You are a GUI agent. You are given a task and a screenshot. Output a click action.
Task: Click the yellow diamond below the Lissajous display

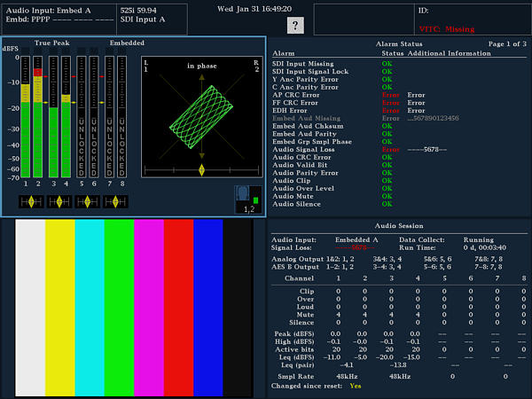201,169
